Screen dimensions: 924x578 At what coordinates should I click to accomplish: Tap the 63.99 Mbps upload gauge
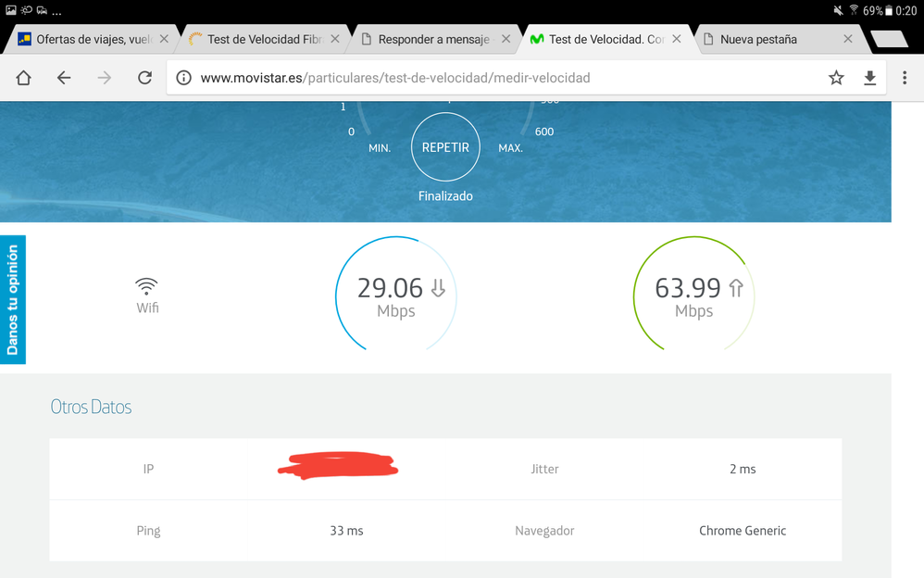pyautogui.click(x=693, y=294)
